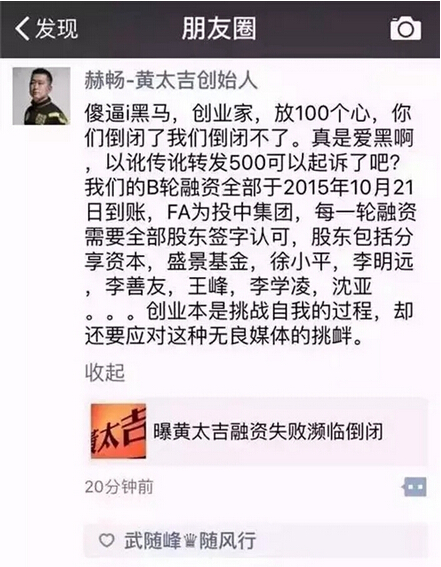Image resolution: width=441 pixels, height=567 pixels.
Task: Tap the heart likes icon
Action: click(x=107, y=541)
